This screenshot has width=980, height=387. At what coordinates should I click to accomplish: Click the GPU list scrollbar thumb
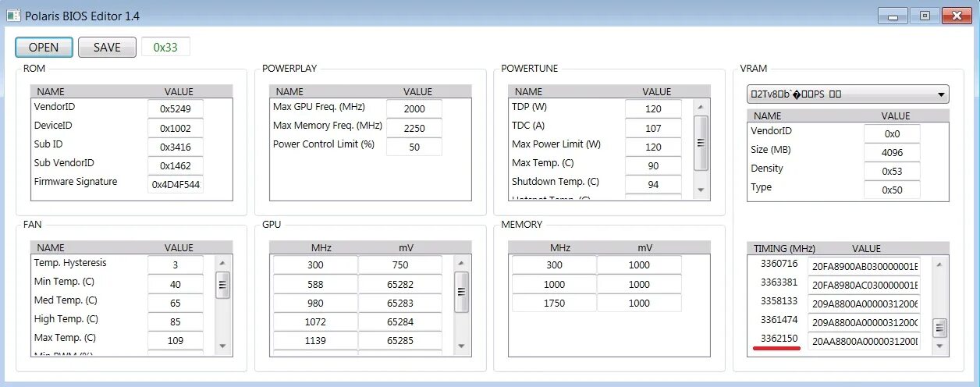tap(462, 292)
